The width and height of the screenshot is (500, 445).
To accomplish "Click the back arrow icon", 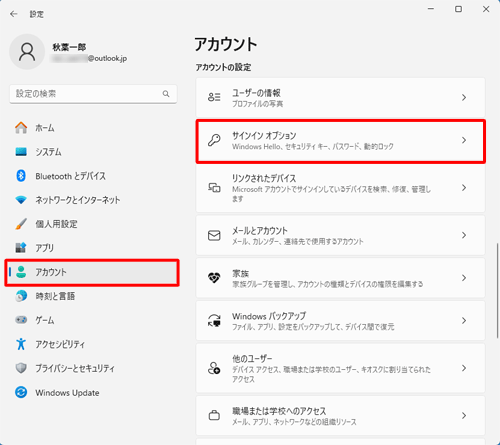I will point(14,14).
